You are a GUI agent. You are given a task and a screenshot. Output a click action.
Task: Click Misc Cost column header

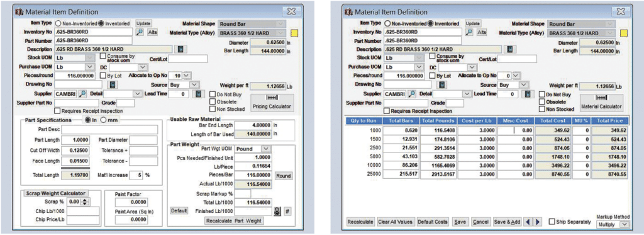click(514, 121)
